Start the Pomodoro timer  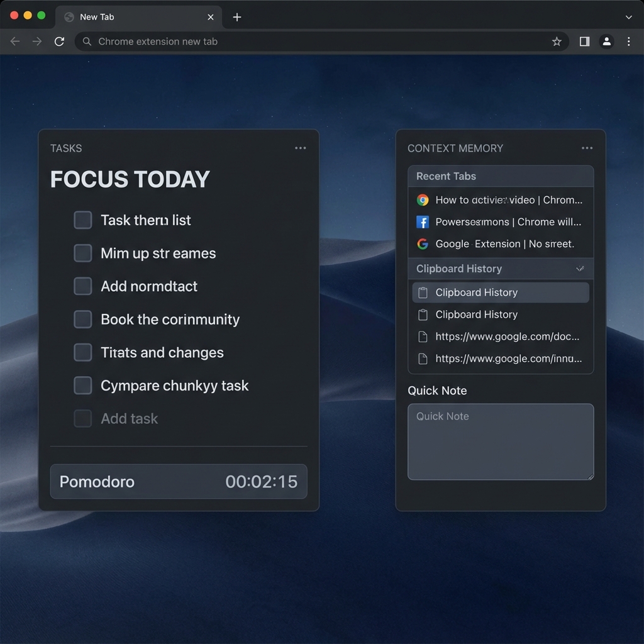pyautogui.click(x=179, y=482)
